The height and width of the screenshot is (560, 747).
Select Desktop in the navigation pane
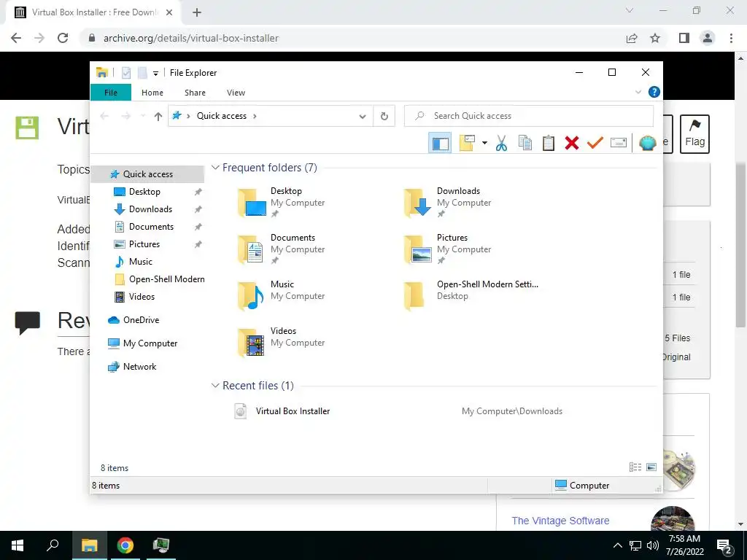(x=144, y=192)
